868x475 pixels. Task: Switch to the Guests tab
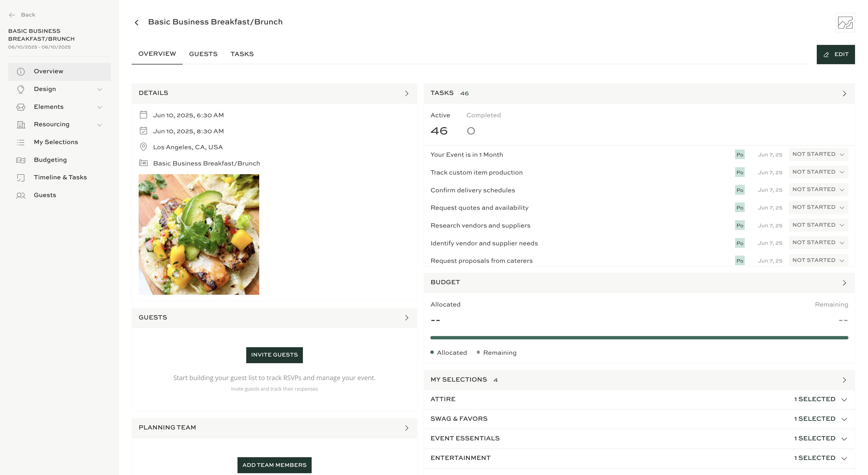(x=203, y=54)
